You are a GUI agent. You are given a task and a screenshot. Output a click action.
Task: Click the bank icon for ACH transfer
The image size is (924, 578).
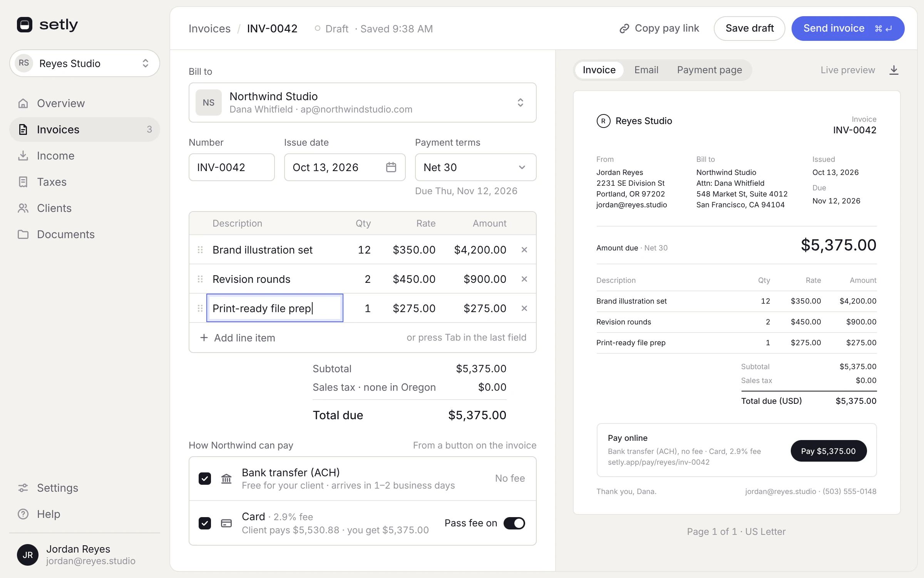[x=226, y=479]
